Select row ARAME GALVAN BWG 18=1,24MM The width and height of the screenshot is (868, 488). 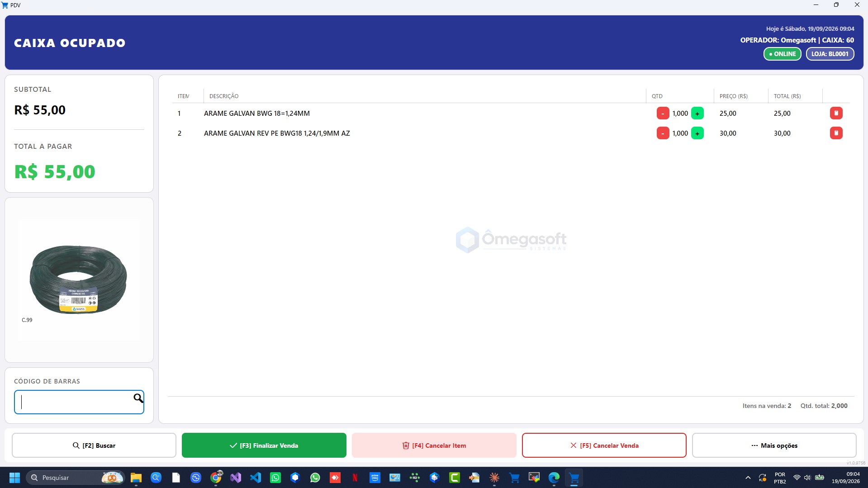[511, 113]
